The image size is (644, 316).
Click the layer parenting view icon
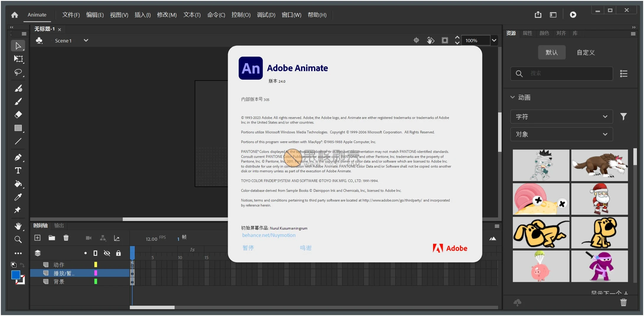pos(103,238)
